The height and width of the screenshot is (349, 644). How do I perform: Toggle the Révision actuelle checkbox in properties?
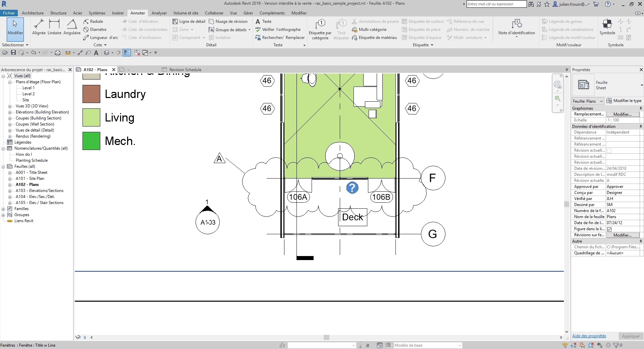609,151
